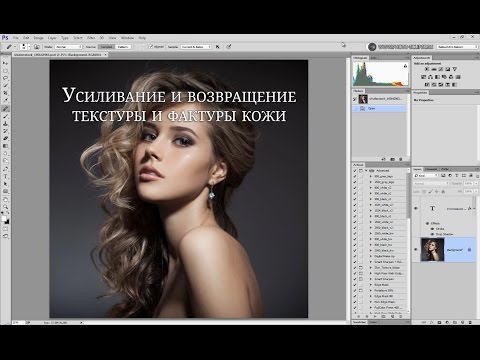Toggle dialog control for Advanced set
Viewport: 480px width, 360px height.
(x=361, y=171)
